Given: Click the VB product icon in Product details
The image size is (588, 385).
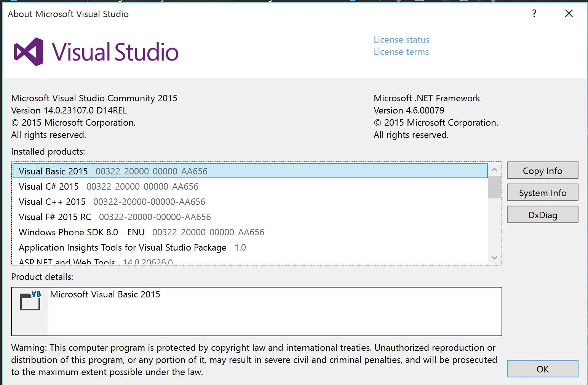Looking at the screenshot, I should 30,301.
